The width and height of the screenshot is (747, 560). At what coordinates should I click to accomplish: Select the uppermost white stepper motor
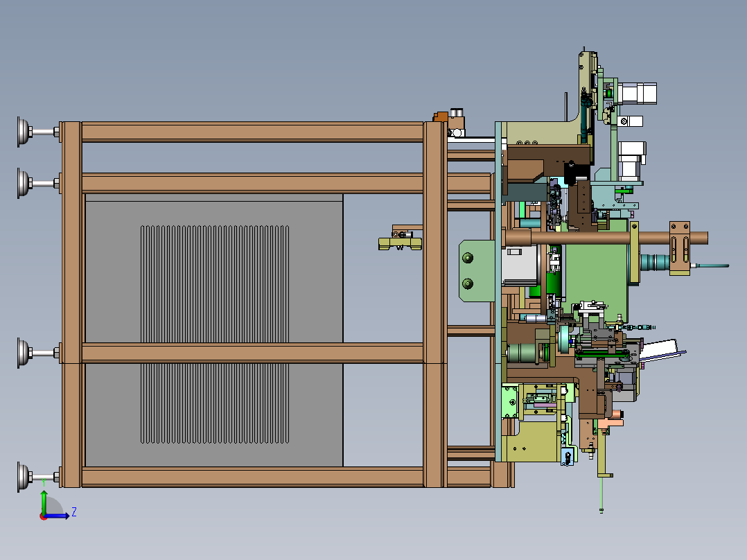[x=638, y=94]
